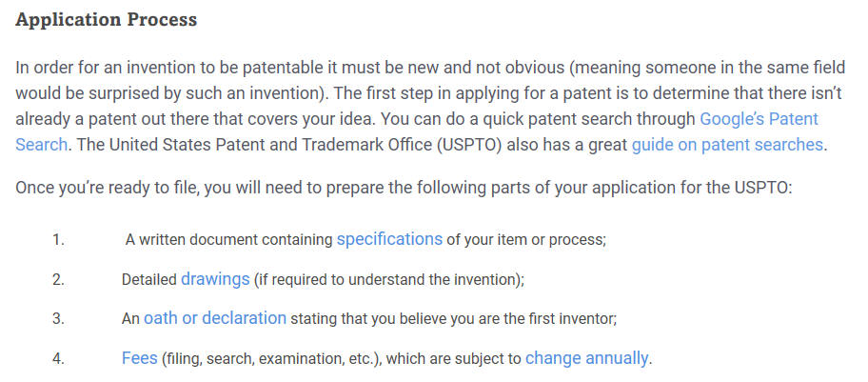Image resolution: width=868 pixels, height=382 pixels.
Task: Click list number 4 beside Fees item
Action: (59, 359)
